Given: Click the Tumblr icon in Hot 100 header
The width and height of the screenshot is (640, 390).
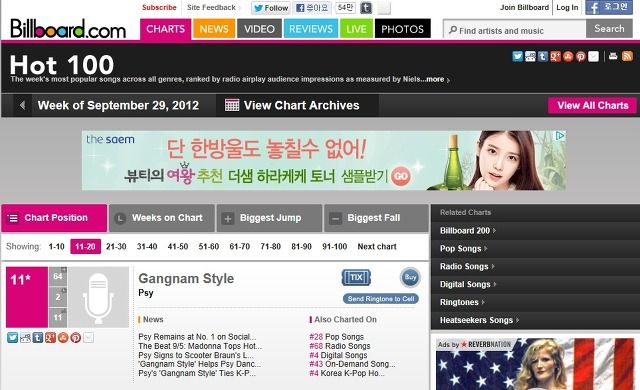Looking at the screenshot, I should [x=543, y=56].
